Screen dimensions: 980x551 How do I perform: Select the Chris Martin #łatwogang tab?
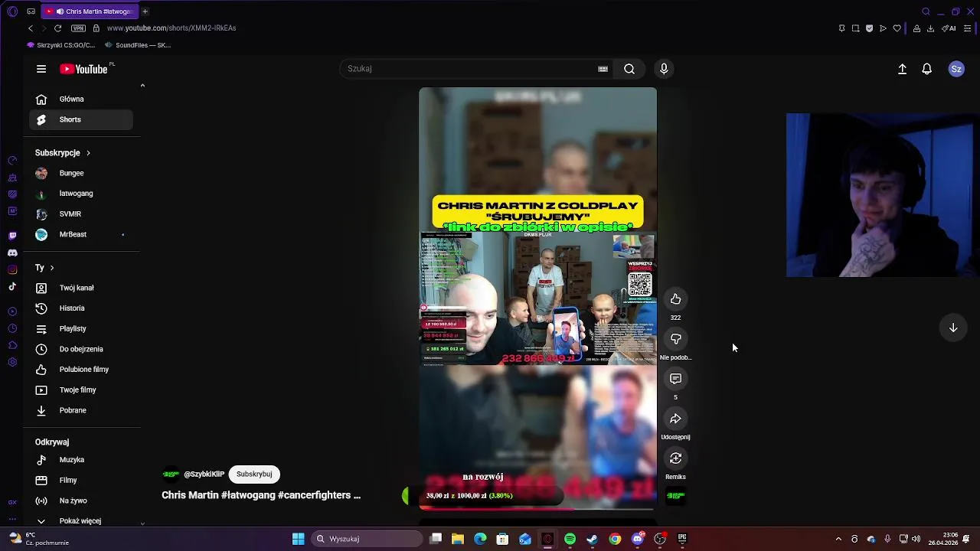pos(90,11)
